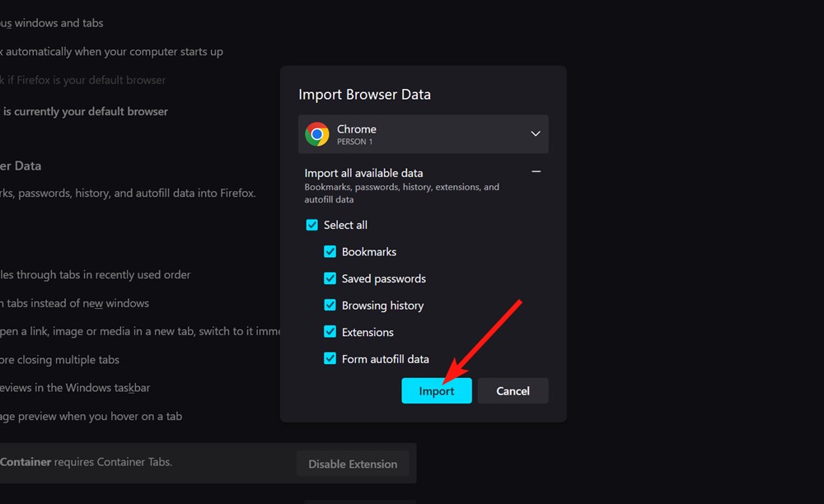Click the Import button
Viewport: 824px width, 504px height.
pos(436,390)
